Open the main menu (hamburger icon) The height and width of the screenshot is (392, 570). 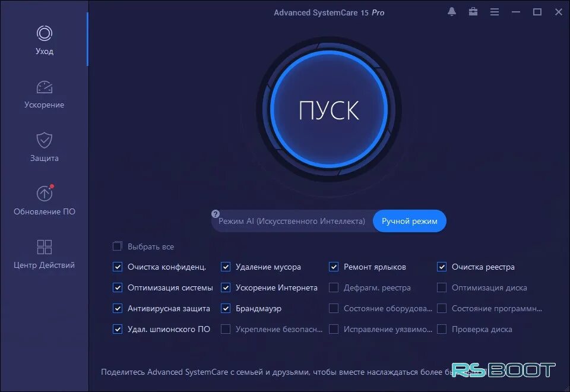[x=495, y=11]
